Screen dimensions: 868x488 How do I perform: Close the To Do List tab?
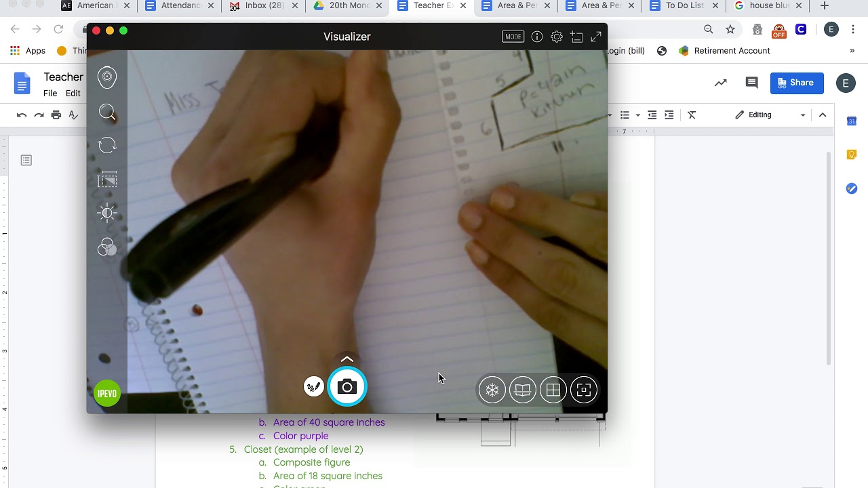point(715,6)
